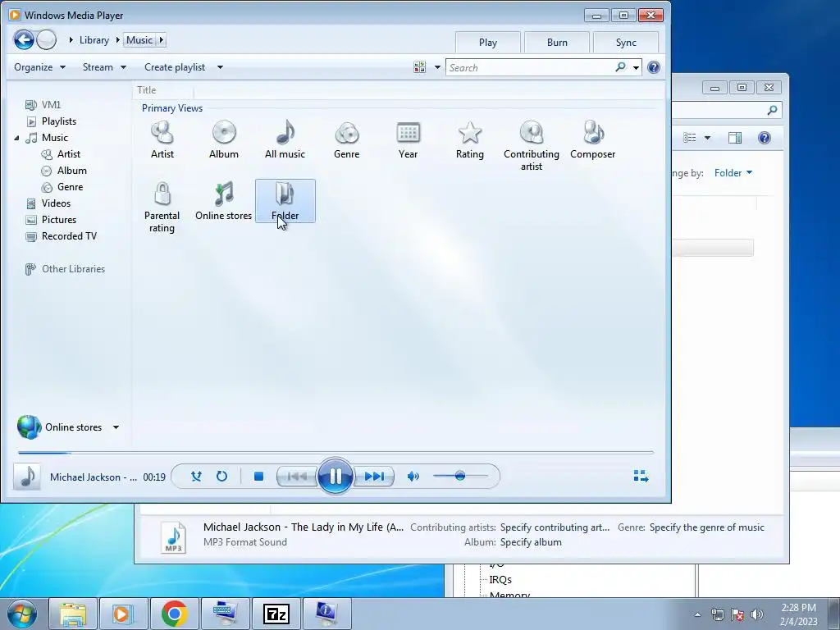The image size is (840, 630).
Task: Expand the Online stores dropdown arrow
Action: [116, 427]
